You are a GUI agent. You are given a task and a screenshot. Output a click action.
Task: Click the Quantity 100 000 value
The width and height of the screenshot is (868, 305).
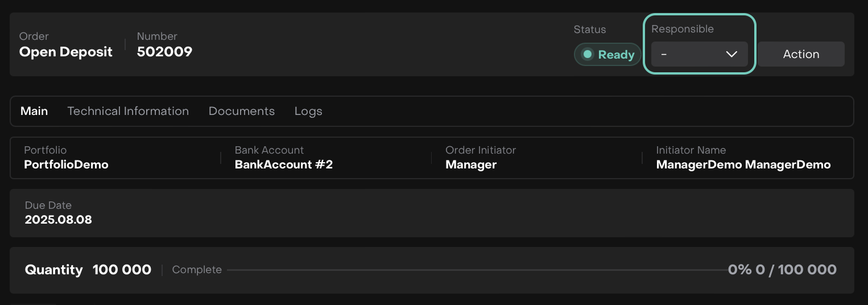point(122,270)
